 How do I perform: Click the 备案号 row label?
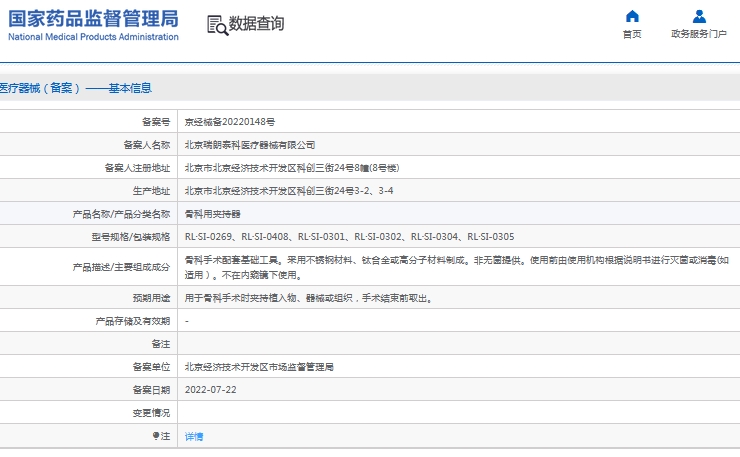156,122
